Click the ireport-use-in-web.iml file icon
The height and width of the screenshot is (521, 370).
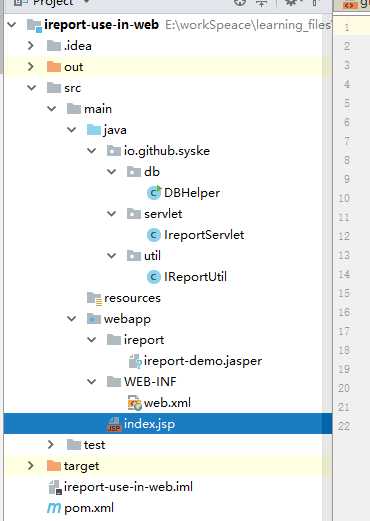coord(55,487)
